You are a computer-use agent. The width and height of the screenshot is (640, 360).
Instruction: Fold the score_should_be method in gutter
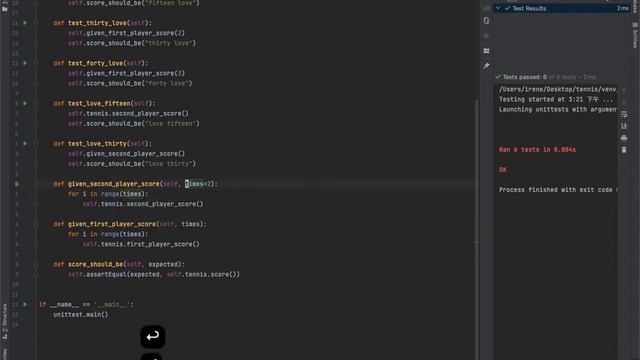(36, 264)
